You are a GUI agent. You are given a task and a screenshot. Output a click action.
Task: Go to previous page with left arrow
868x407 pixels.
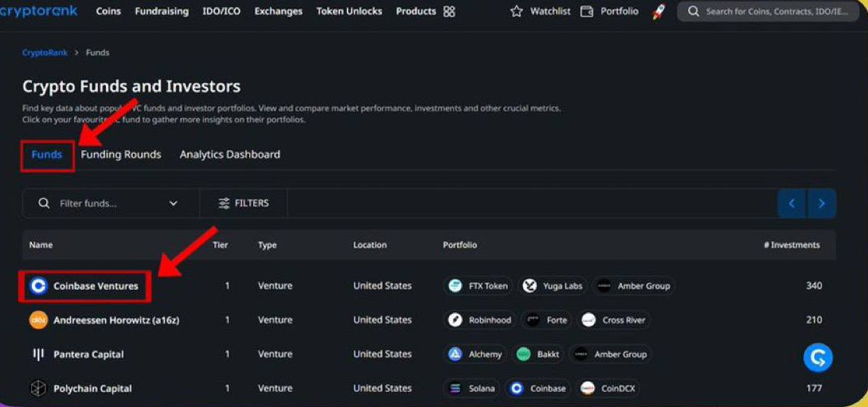792,203
